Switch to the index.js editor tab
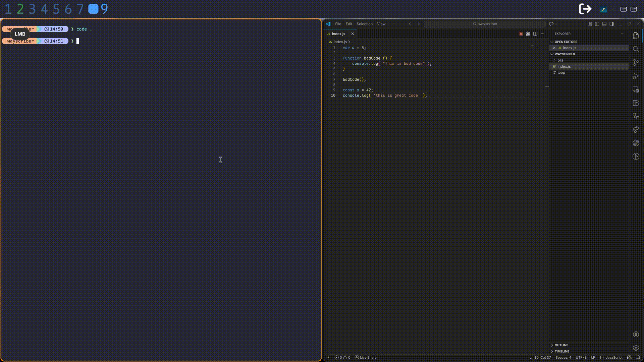Viewport: 644px width, 362px height. coord(339,34)
